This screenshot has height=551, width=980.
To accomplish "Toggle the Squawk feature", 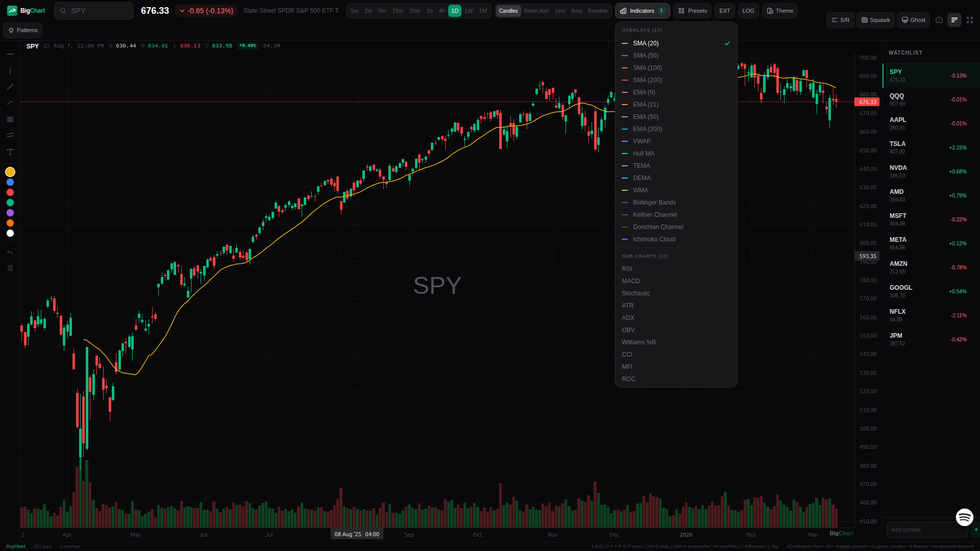I will [x=875, y=20].
